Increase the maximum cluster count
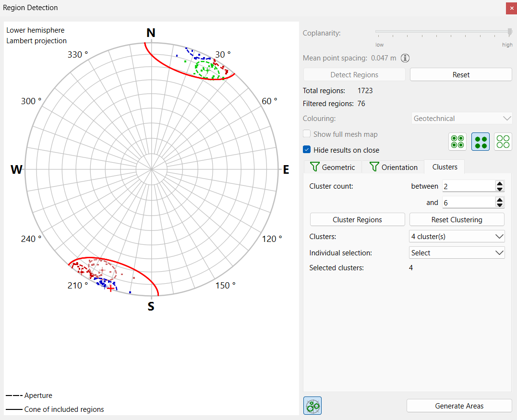 coord(500,200)
